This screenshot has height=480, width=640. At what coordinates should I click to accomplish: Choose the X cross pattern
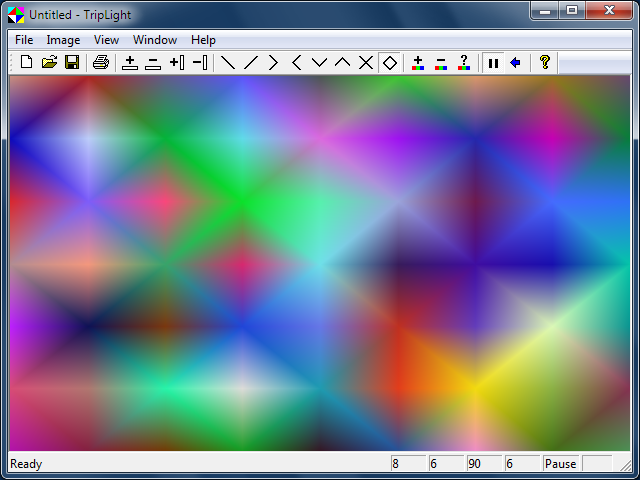click(366, 63)
